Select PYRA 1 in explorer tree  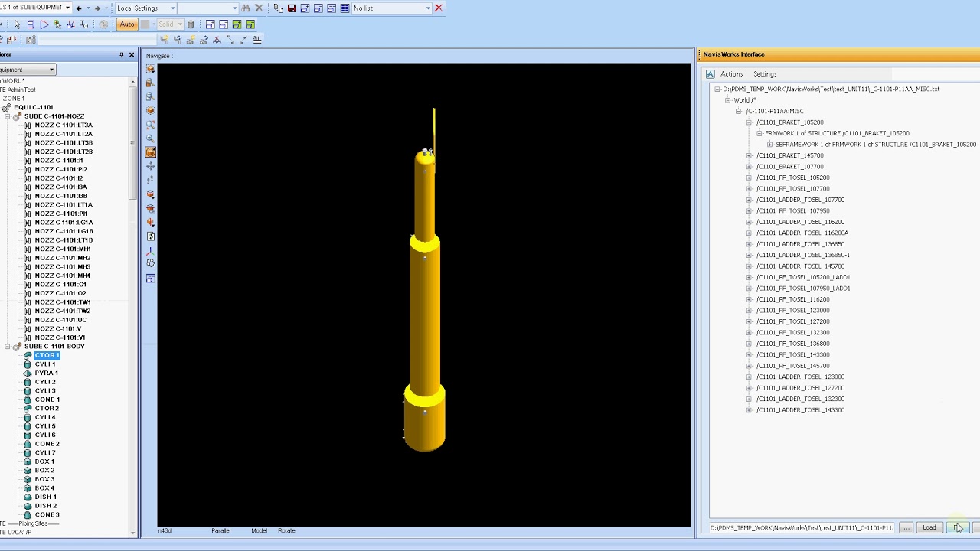coord(46,373)
